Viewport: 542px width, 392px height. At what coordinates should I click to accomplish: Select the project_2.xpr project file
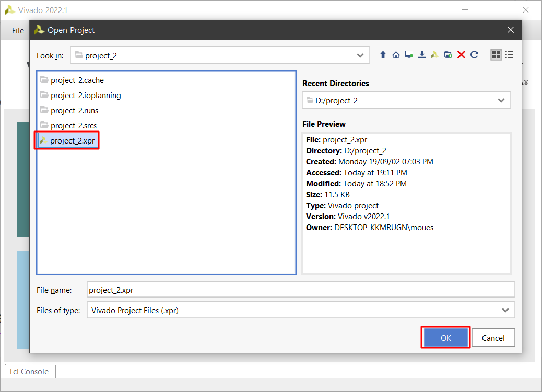coord(67,141)
